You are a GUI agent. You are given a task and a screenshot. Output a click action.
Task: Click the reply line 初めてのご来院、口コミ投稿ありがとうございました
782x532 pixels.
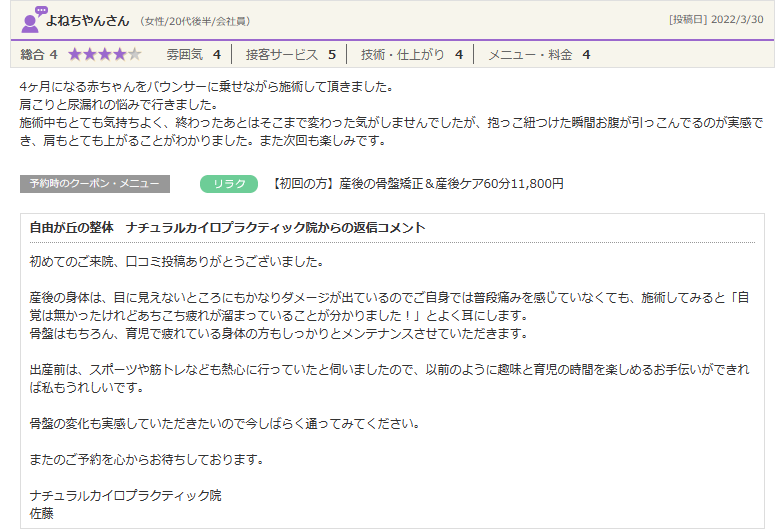tap(177, 262)
